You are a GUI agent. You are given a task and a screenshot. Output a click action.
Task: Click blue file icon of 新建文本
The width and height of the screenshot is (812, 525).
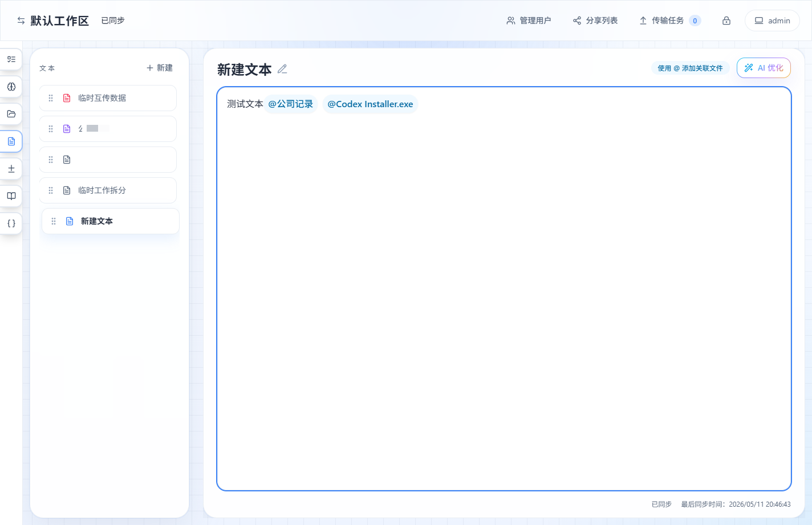pyautogui.click(x=70, y=221)
